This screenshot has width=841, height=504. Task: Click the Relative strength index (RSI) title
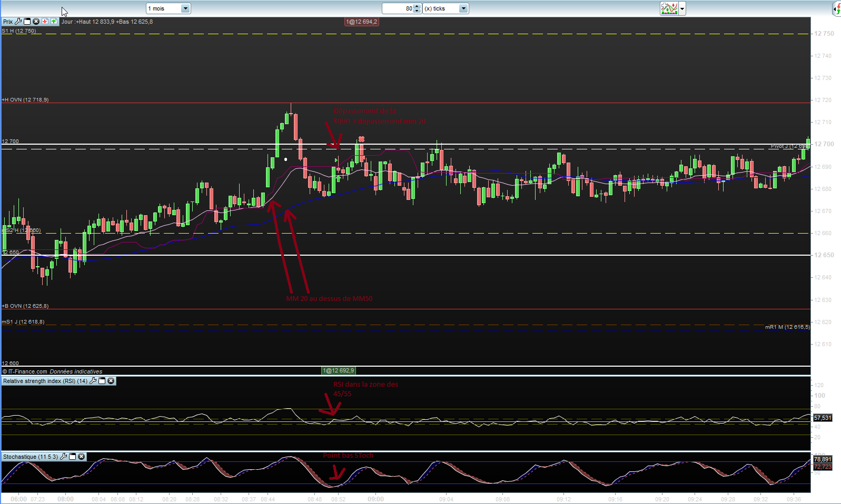tap(45, 381)
